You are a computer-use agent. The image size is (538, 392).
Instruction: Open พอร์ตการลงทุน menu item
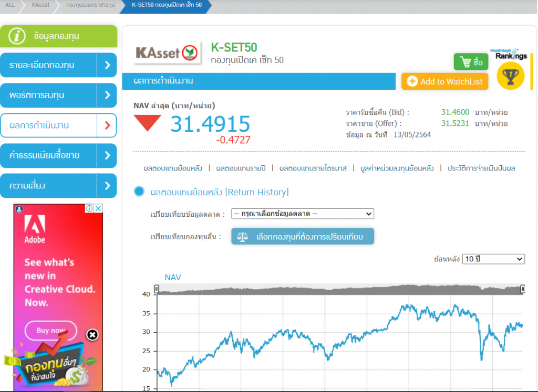[x=58, y=95]
